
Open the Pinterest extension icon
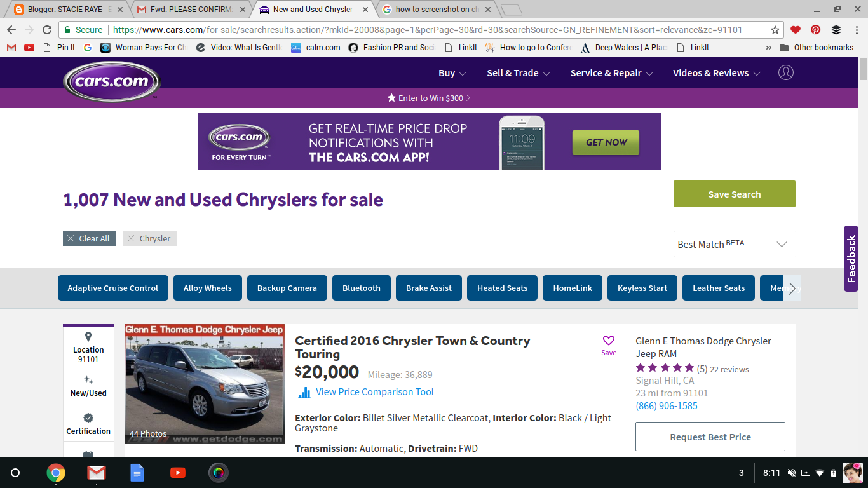(816, 30)
